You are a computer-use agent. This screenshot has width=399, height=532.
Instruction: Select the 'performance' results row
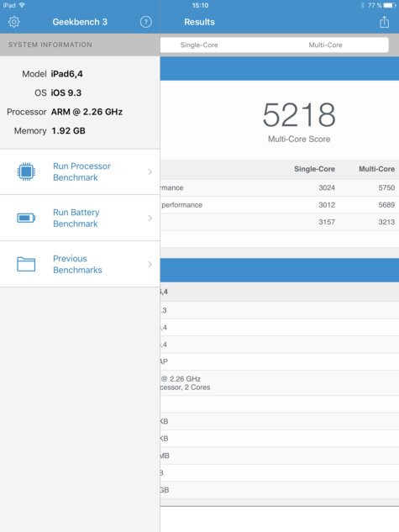click(x=280, y=205)
